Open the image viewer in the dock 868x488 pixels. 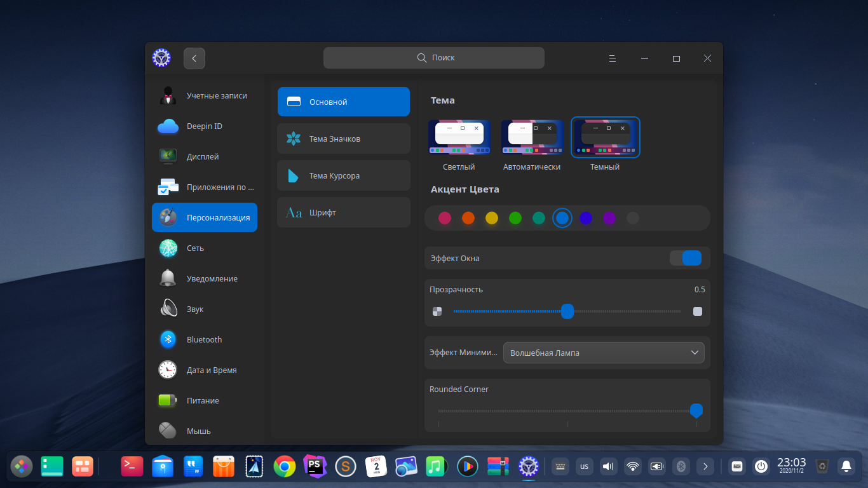tap(405, 467)
